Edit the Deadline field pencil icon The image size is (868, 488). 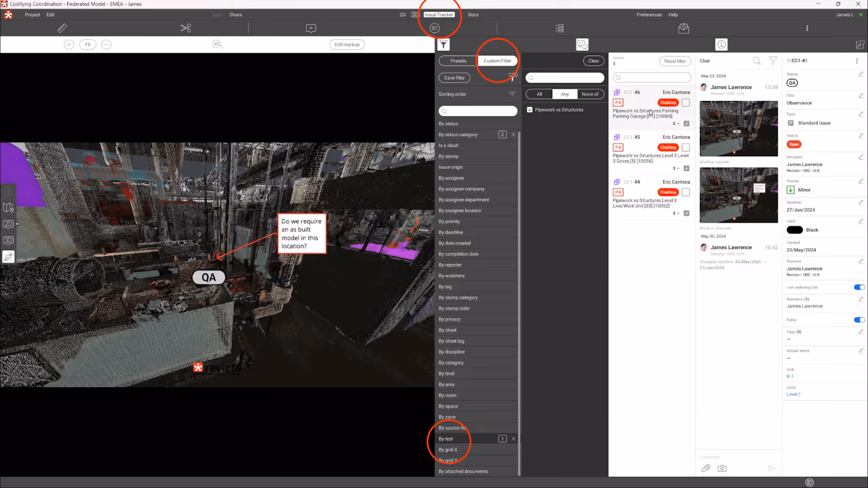(861, 202)
